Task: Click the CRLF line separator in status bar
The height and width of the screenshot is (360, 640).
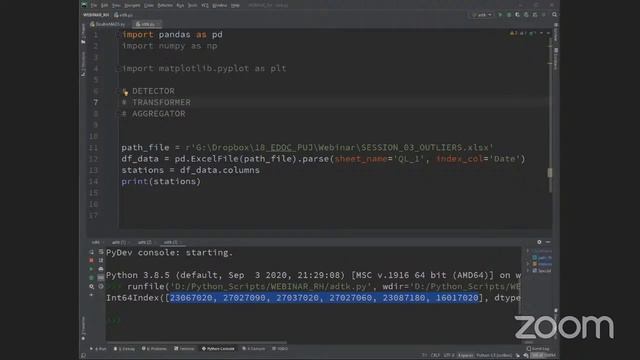Action: point(435,356)
